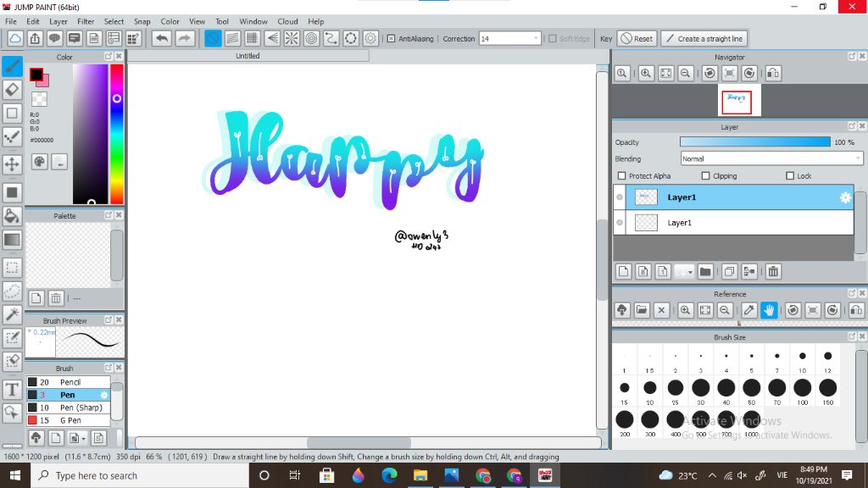Turn on the grid snap icon
Screen dimensions: 868x488
[x=252, y=38]
